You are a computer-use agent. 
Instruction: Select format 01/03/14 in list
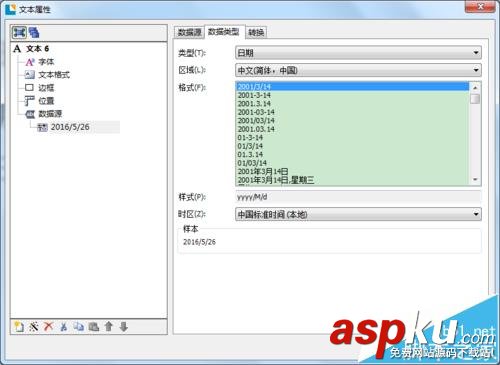[x=352, y=163]
